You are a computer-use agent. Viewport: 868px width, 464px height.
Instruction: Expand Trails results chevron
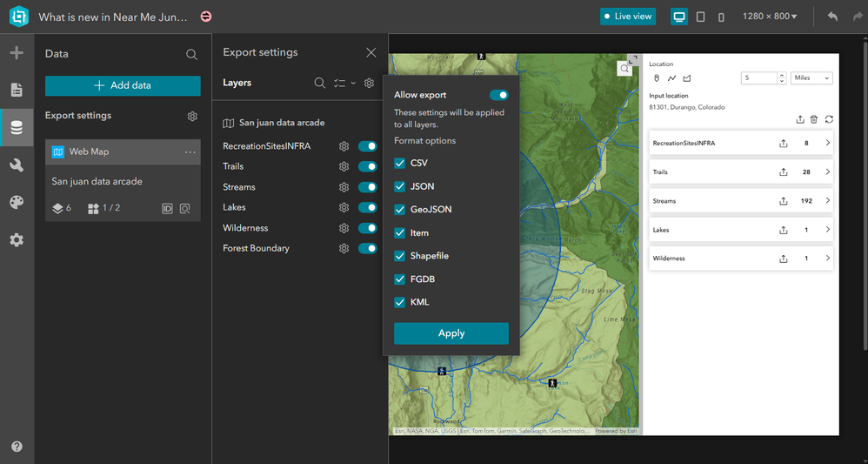click(x=828, y=171)
